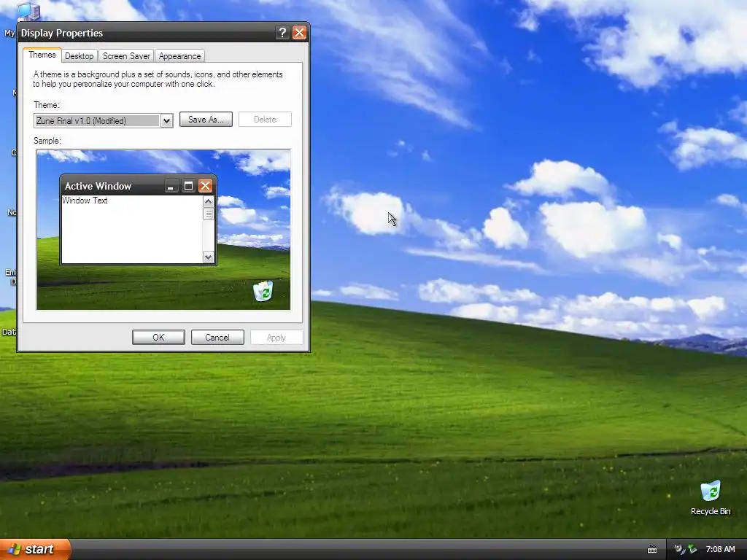Click the sample window scroll-up arrow
Screen dimensions: 747x560
[x=208, y=201]
